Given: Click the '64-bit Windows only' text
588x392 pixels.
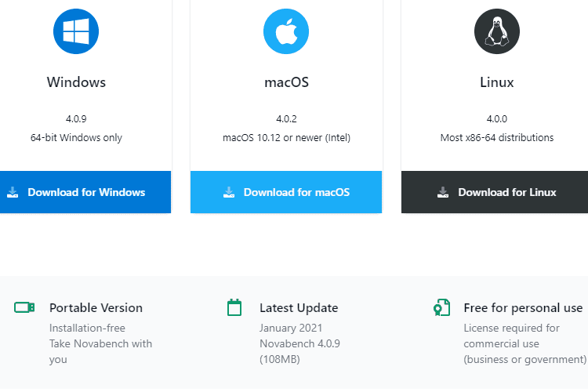Looking at the screenshot, I should (x=76, y=138).
